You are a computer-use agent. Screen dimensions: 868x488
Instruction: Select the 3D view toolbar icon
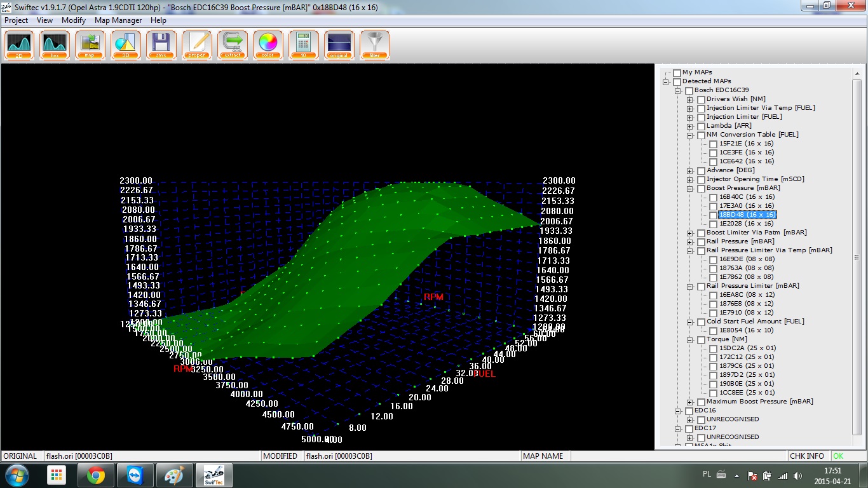tap(126, 44)
